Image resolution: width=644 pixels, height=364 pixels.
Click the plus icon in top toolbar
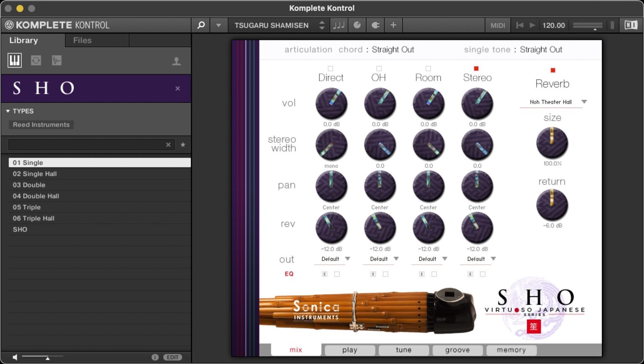point(393,25)
